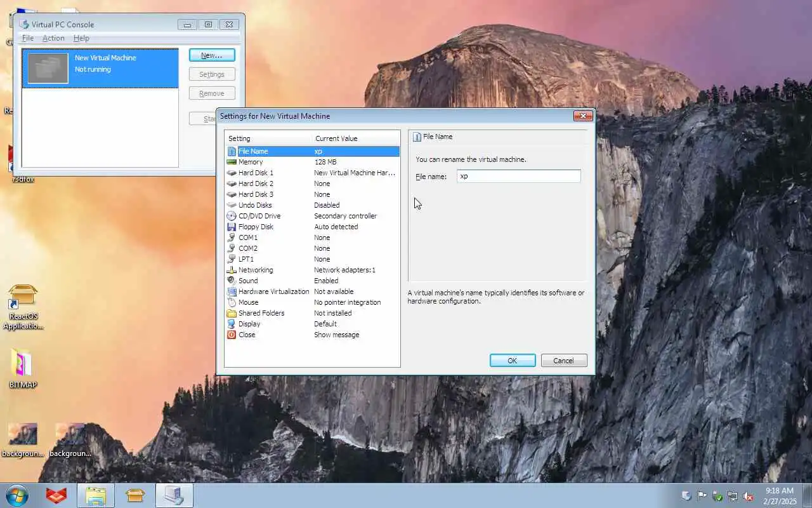Click the Setting column header

[268, 138]
